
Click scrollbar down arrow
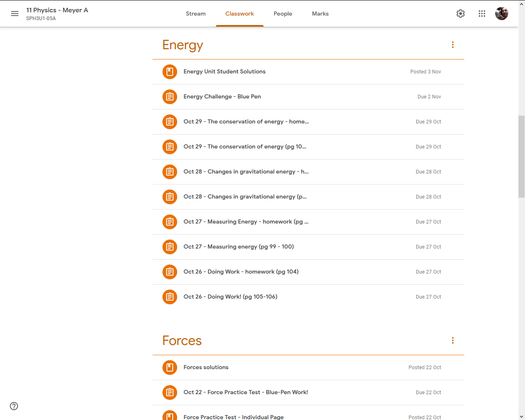(x=521, y=417)
